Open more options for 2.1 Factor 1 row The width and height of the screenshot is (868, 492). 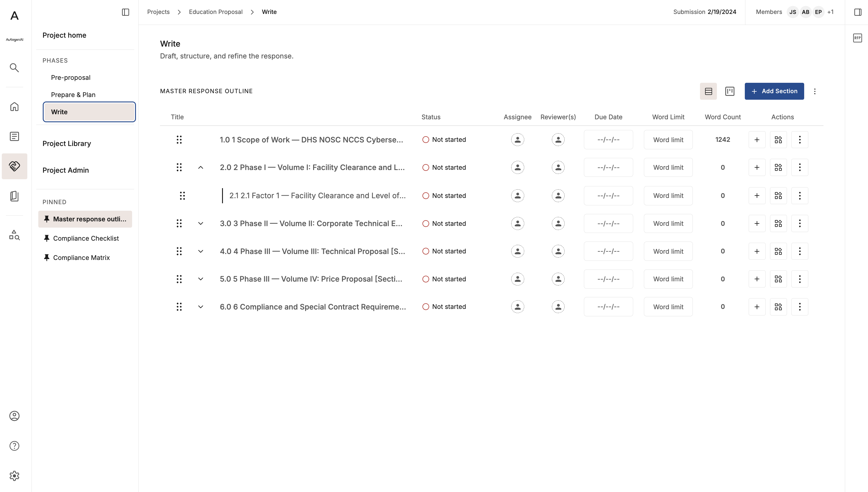(800, 196)
